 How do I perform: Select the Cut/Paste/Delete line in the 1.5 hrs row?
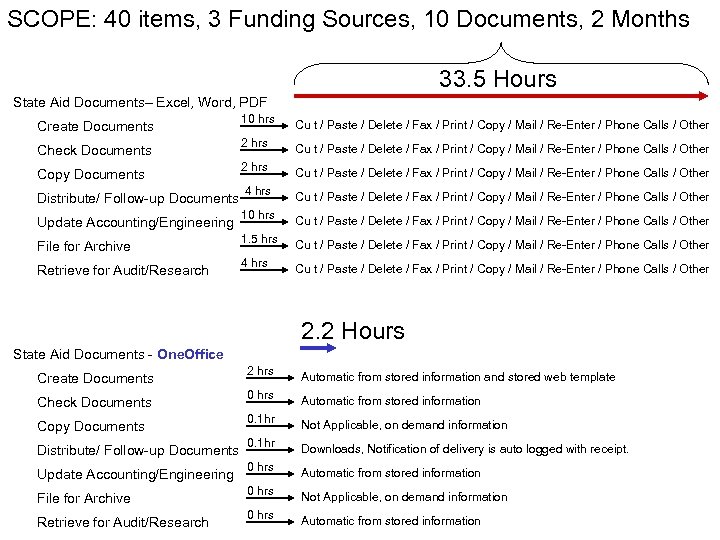(502, 245)
